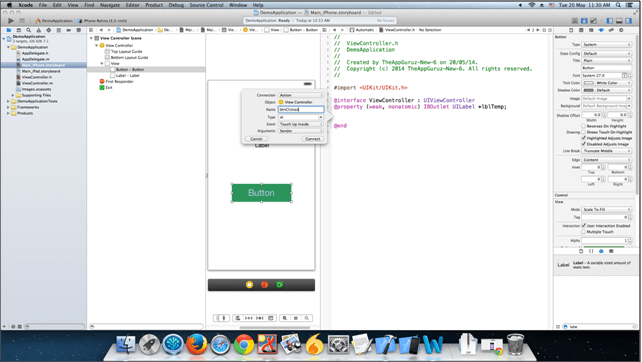Viewport: 642px width, 362px height.
Task: Enable Shows Touch On Highlight checkbox
Action: click(x=583, y=132)
